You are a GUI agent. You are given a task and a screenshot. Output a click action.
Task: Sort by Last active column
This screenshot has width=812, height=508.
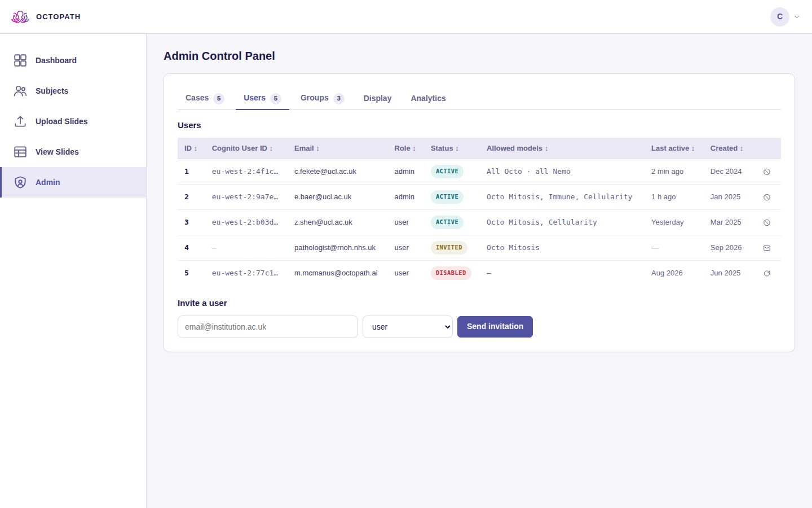[673, 148]
